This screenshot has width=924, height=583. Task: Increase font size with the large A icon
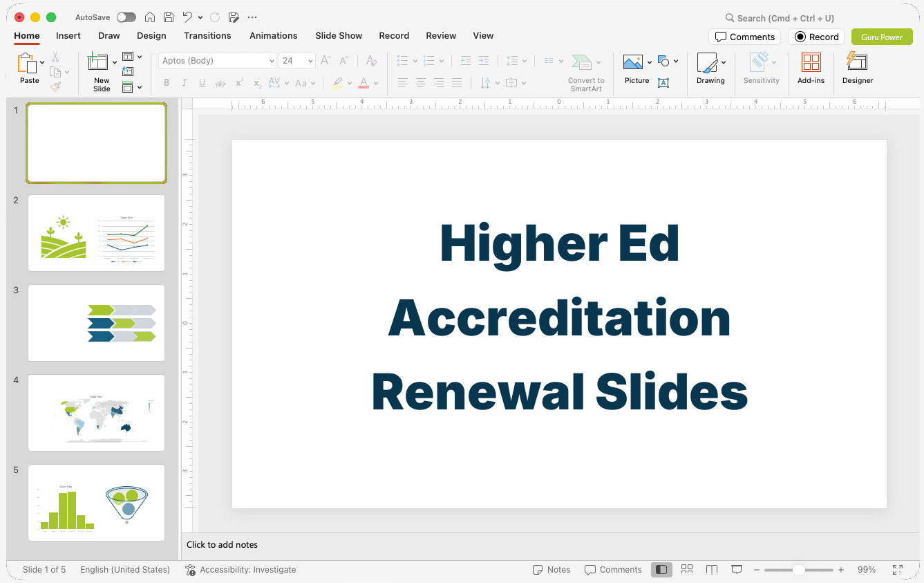(x=326, y=61)
